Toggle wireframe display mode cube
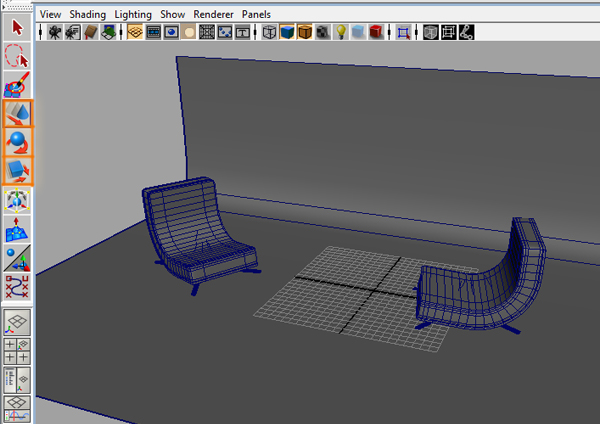The image size is (600, 424). coord(269,32)
